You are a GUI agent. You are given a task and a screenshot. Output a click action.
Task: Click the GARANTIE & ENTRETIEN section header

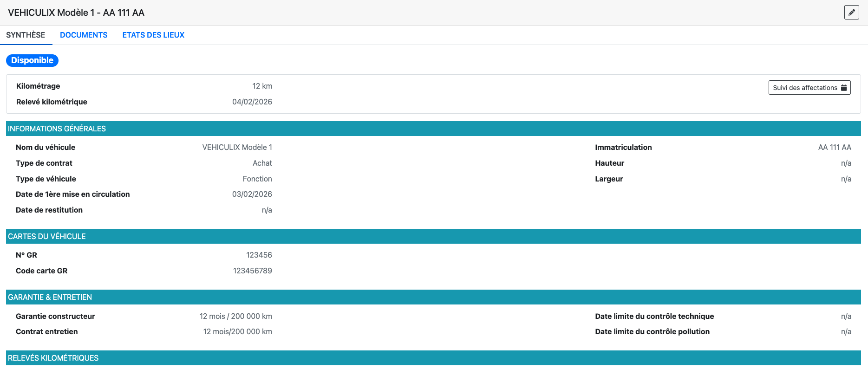tap(50, 297)
